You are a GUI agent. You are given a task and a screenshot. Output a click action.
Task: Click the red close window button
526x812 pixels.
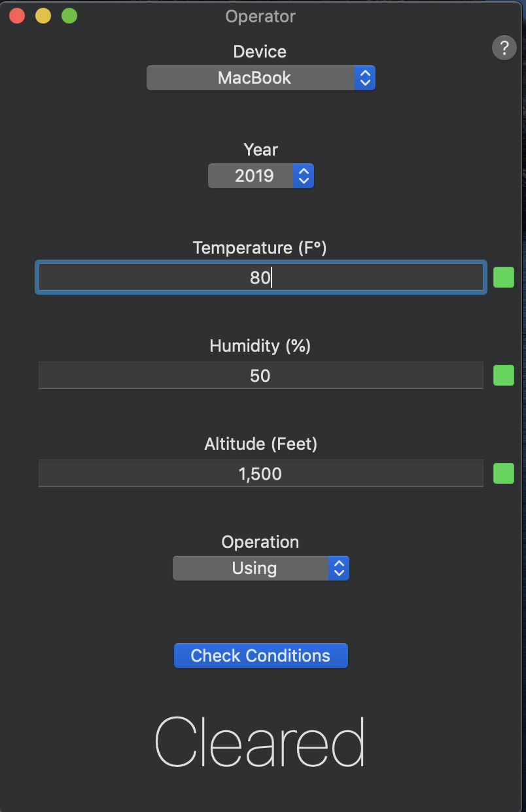click(17, 16)
